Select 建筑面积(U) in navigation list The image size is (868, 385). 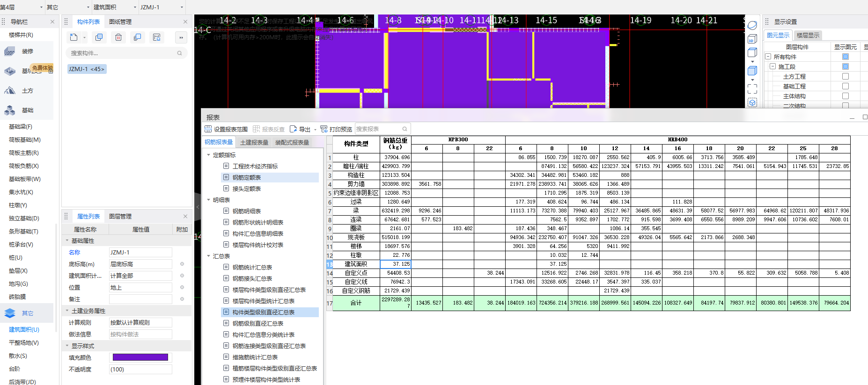click(x=24, y=329)
